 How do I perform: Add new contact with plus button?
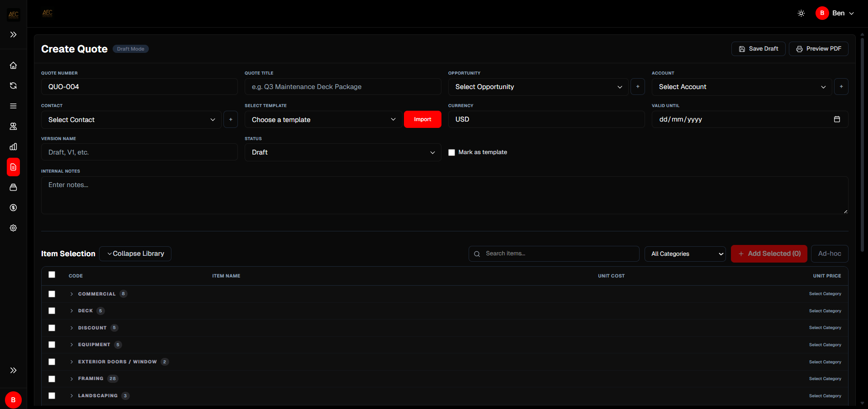click(231, 120)
